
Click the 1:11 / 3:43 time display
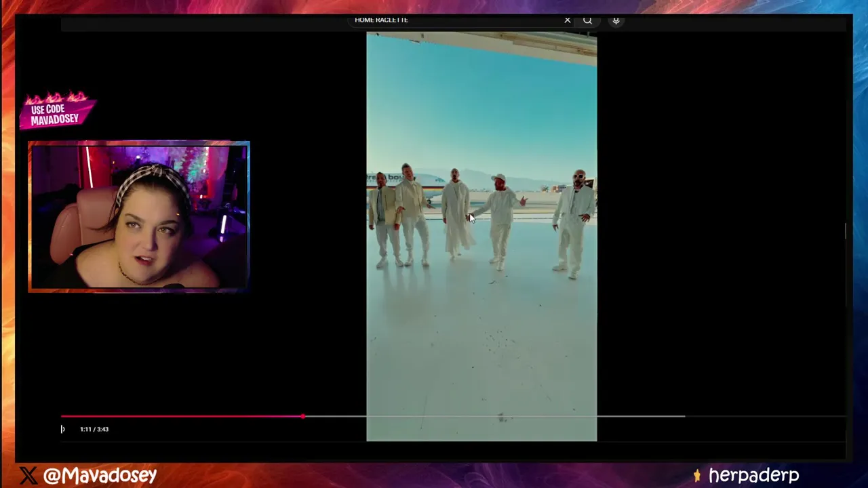click(x=94, y=429)
